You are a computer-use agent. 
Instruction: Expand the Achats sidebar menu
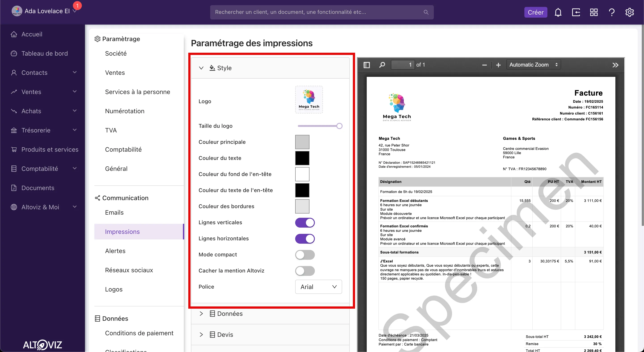[74, 111]
